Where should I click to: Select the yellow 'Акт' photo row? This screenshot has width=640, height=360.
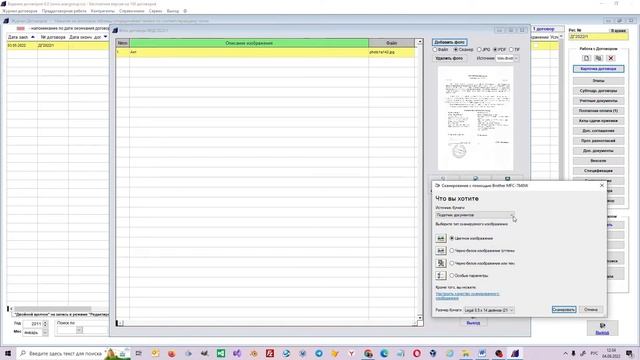tap(265, 52)
